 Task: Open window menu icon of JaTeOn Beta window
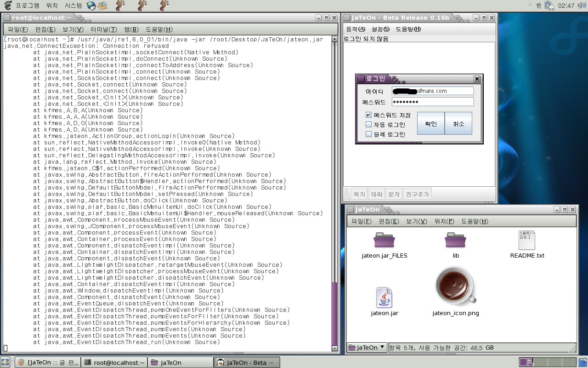pos(347,17)
